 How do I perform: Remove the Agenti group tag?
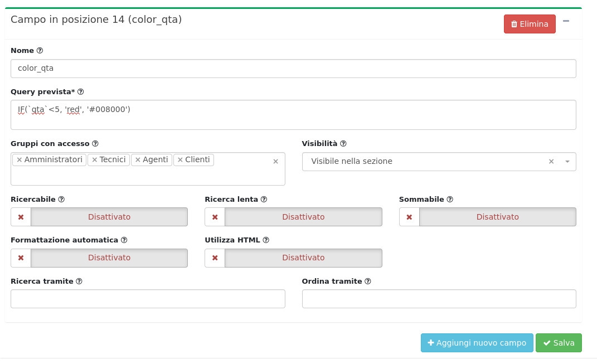pos(138,160)
